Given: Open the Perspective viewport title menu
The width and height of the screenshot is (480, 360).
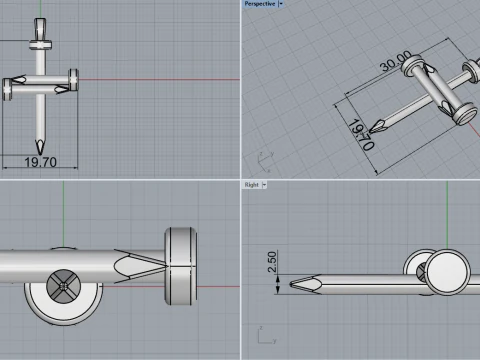Looking at the screenshot, I should tap(260, 4).
